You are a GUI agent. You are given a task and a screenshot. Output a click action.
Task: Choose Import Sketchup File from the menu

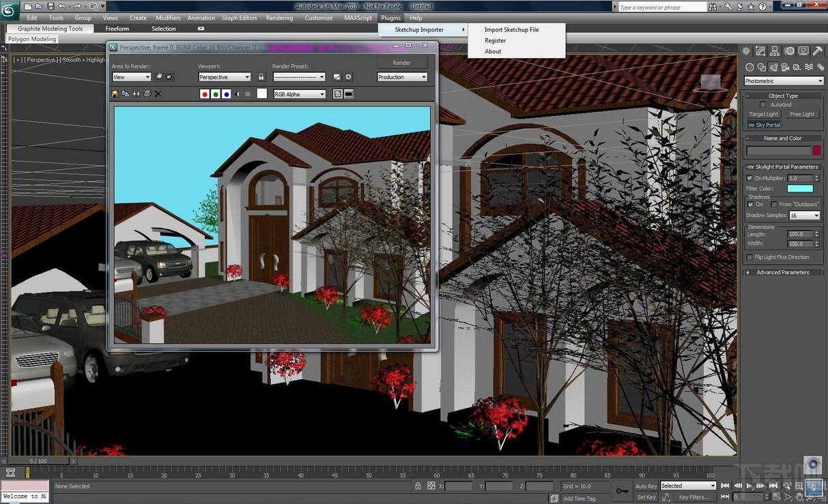tap(511, 29)
